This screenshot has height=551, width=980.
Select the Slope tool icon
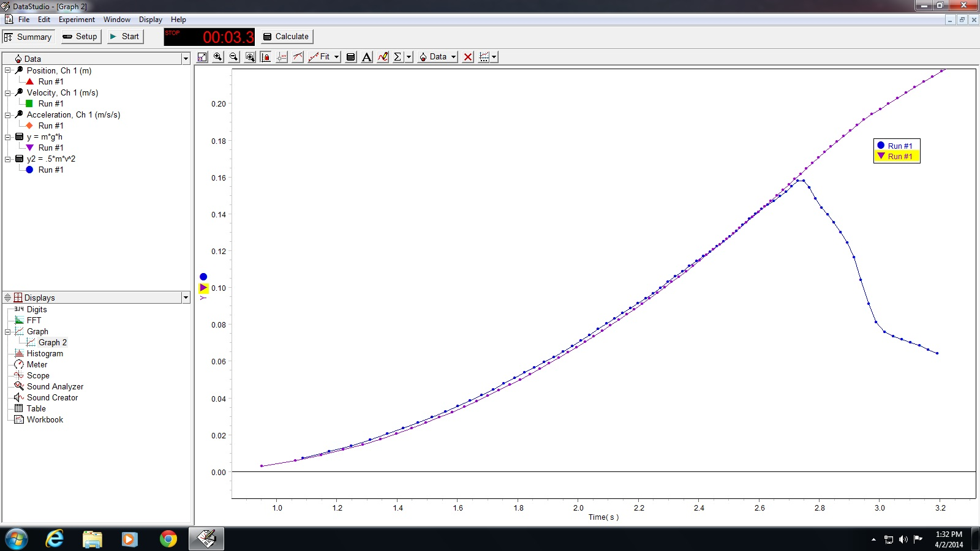[298, 57]
